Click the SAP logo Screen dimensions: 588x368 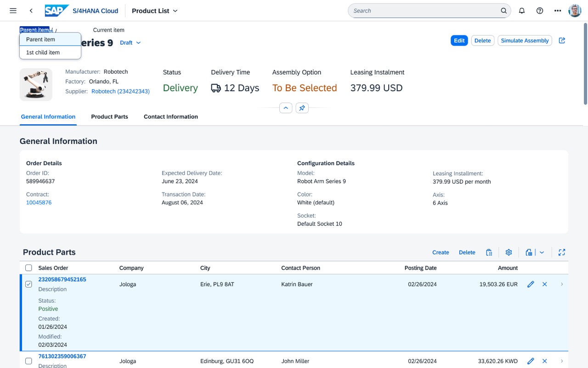pyautogui.click(x=57, y=11)
